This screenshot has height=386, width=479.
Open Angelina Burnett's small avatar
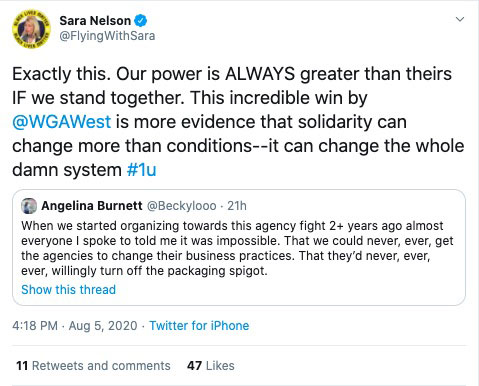point(29,206)
